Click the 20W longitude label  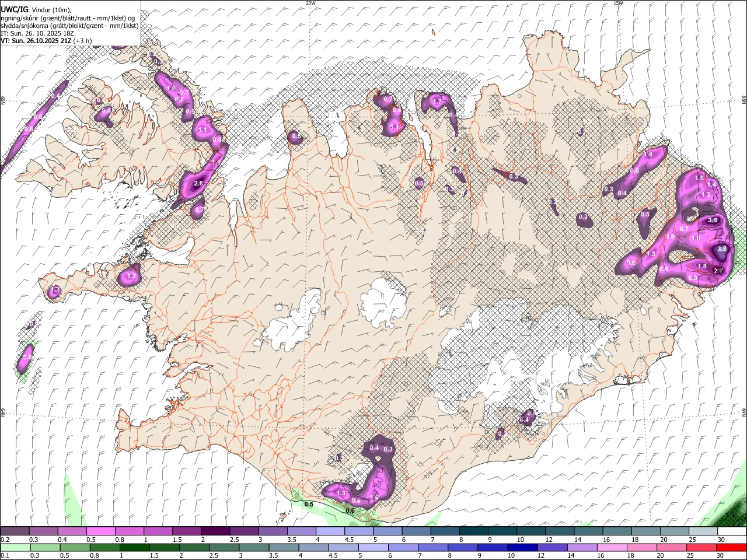click(x=310, y=3)
